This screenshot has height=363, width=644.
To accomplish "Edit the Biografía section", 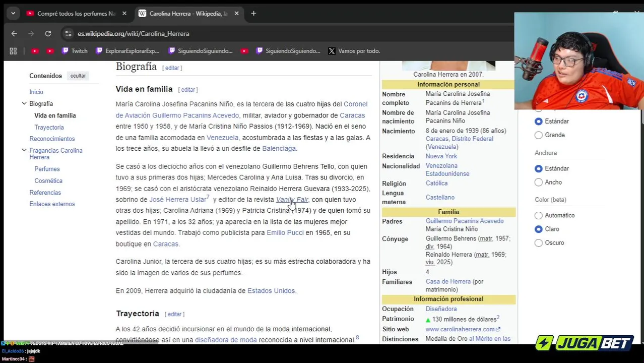I will 172,68.
